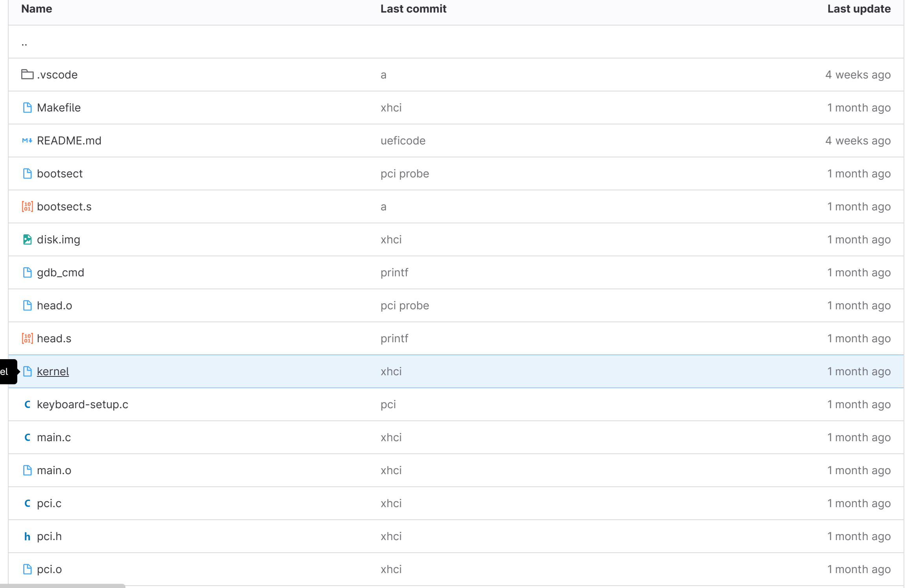This screenshot has width=913, height=588.
Task: Click the Name column header
Action: (37, 9)
